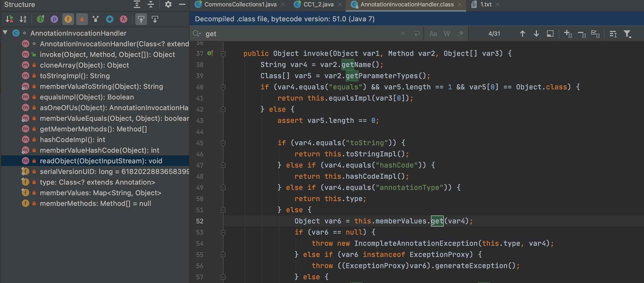Fold invoke method at line 37
The width and height of the screenshot is (644, 283).
[223, 54]
